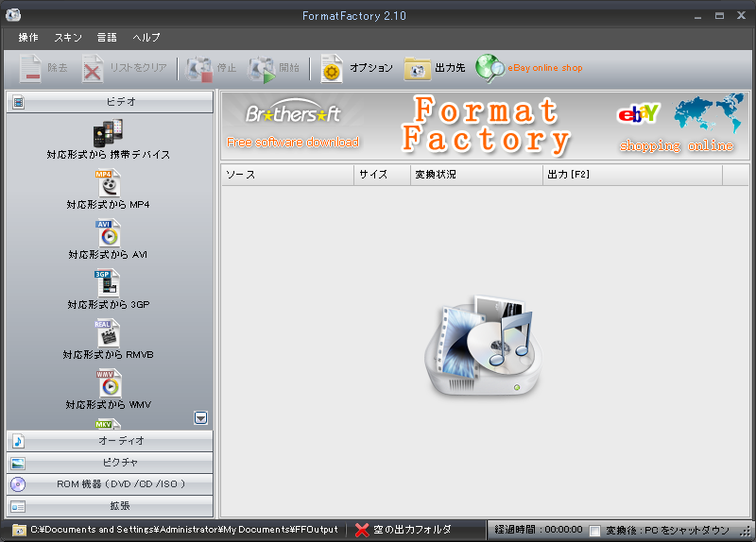This screenshot has height=542, width=756.
Task: Open the 出力先 output folder icon
Action: click(x=417, y=68)
